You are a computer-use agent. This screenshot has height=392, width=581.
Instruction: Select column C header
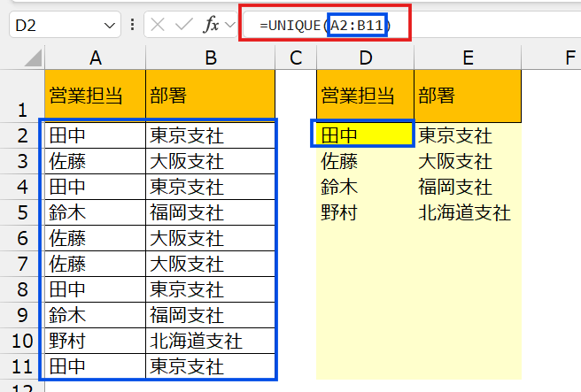pos(296,58)
